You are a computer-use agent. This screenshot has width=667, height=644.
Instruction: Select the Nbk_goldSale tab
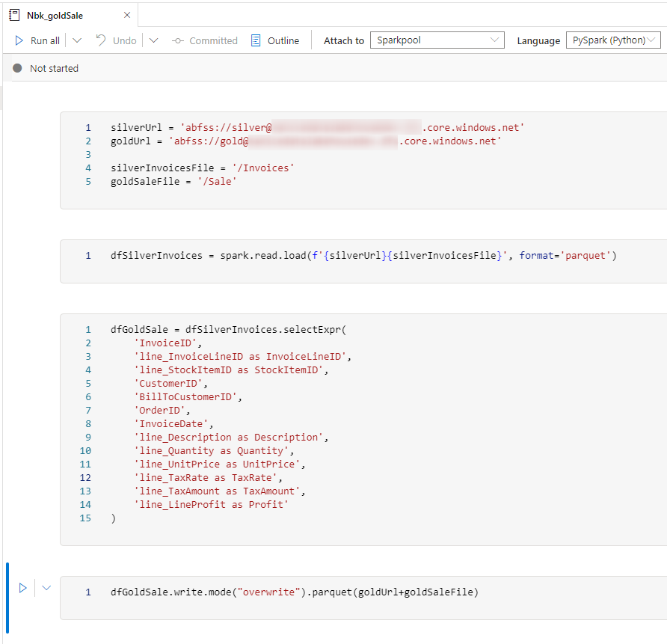tap(70, 15)
